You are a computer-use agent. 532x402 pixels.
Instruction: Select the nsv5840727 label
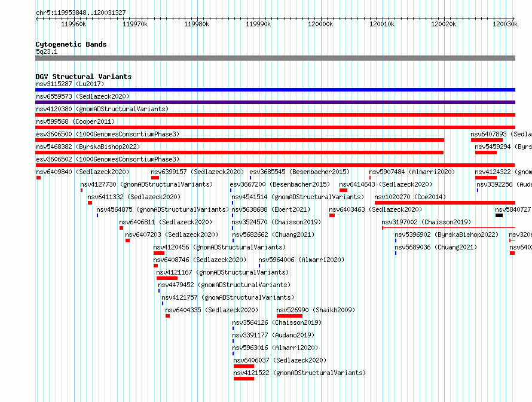(513, 209)
